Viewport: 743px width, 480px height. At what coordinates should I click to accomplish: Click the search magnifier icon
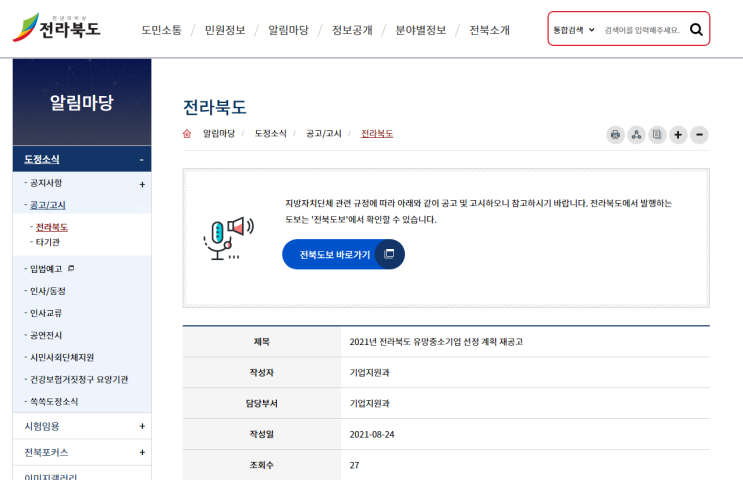pos(696,29)
